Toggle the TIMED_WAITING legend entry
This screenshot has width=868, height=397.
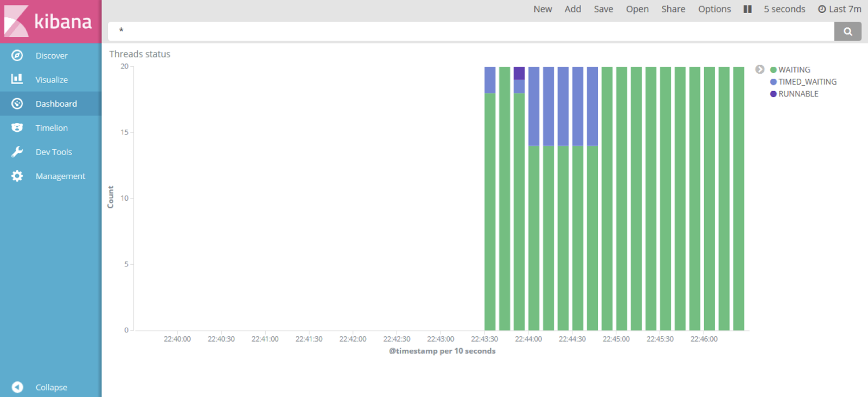tap(807, 82)
